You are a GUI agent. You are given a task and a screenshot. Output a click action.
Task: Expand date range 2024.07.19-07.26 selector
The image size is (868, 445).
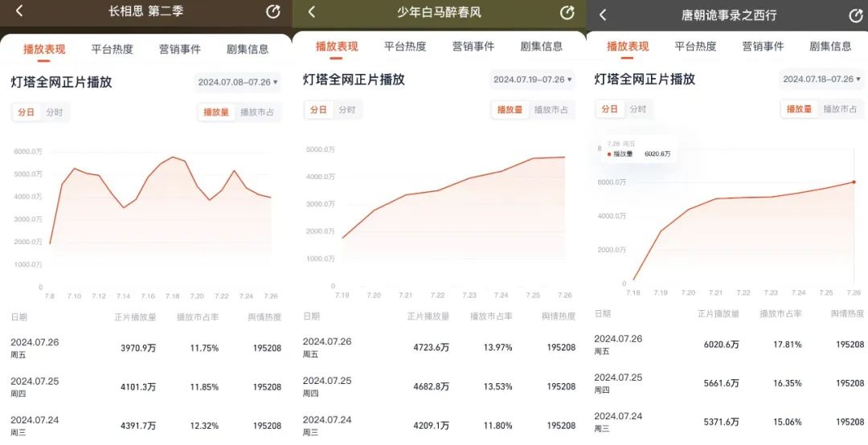[533, 80]
